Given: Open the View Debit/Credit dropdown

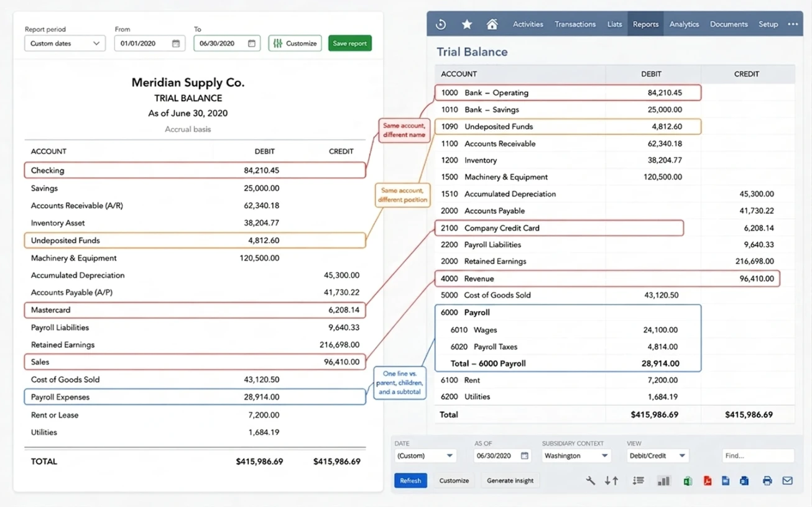Looking at the screenshot, I should coord(657,455).
